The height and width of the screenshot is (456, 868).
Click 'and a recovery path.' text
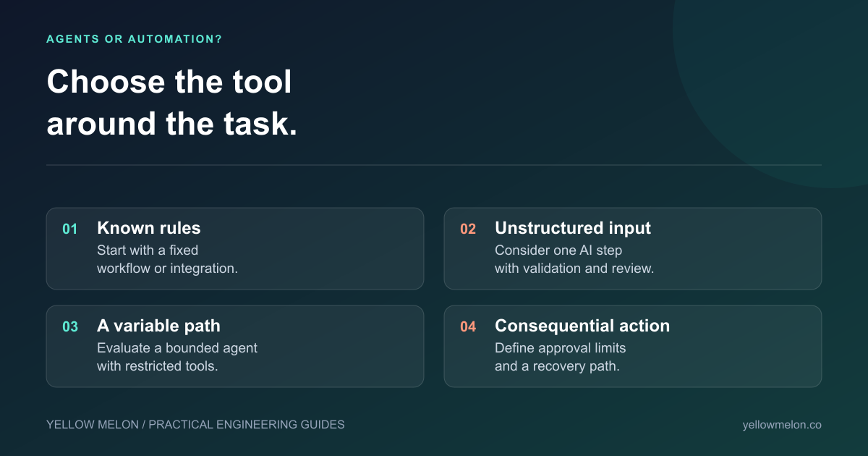[557, 366]
